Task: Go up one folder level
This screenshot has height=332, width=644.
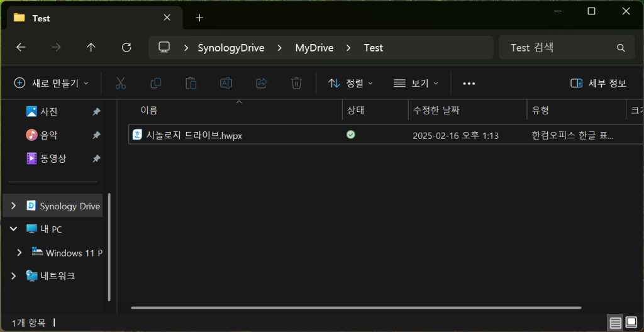Action: tap(91, 48)
